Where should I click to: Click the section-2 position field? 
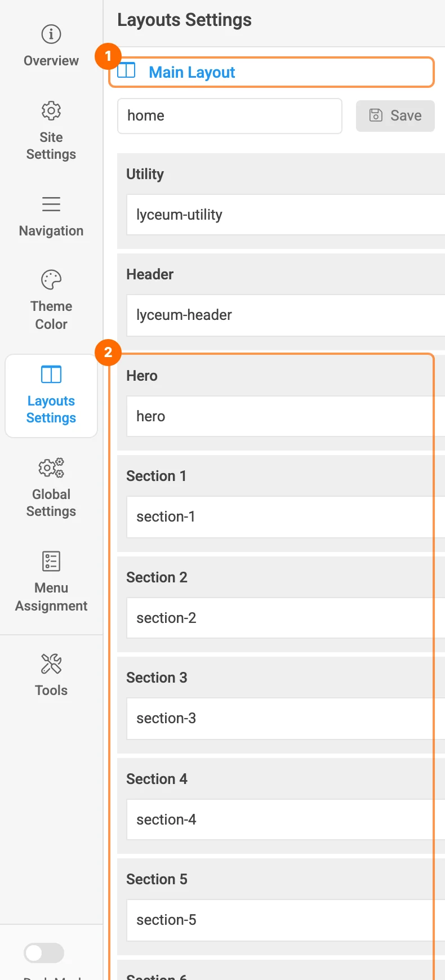click(286, 618)
